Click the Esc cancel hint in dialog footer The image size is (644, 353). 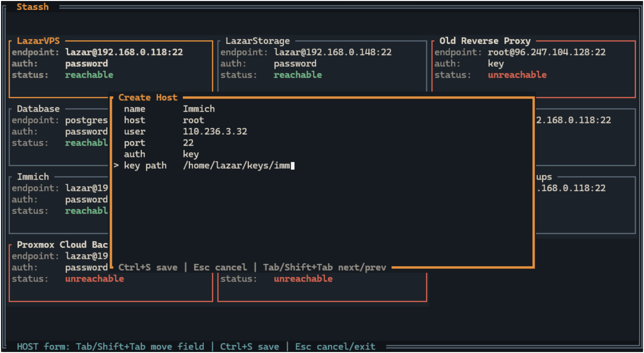click(x=220, y=267)
